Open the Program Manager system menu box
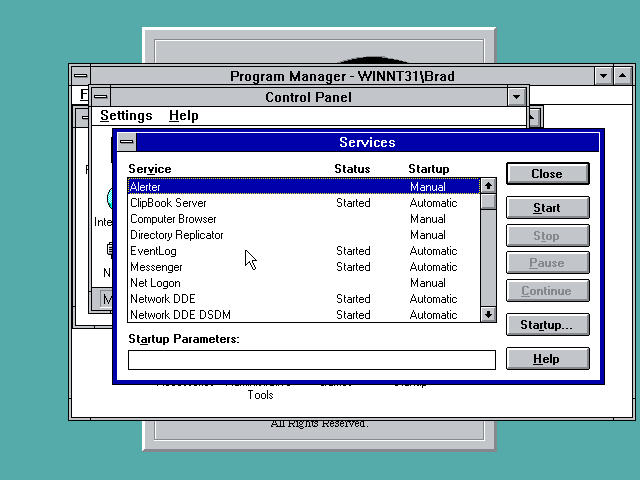Screen dimensions: 640x480 coord(80,76)
